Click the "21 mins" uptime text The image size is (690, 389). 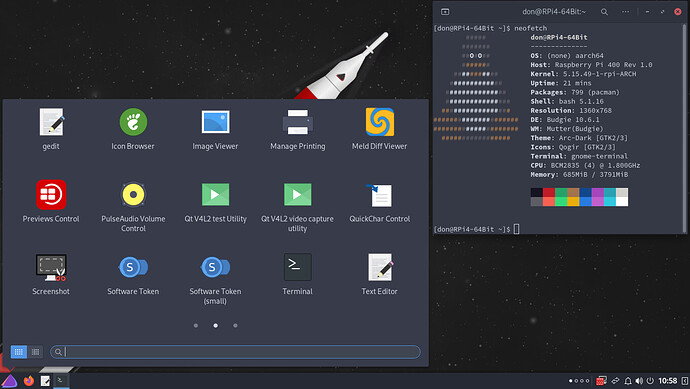coord(577,83)
